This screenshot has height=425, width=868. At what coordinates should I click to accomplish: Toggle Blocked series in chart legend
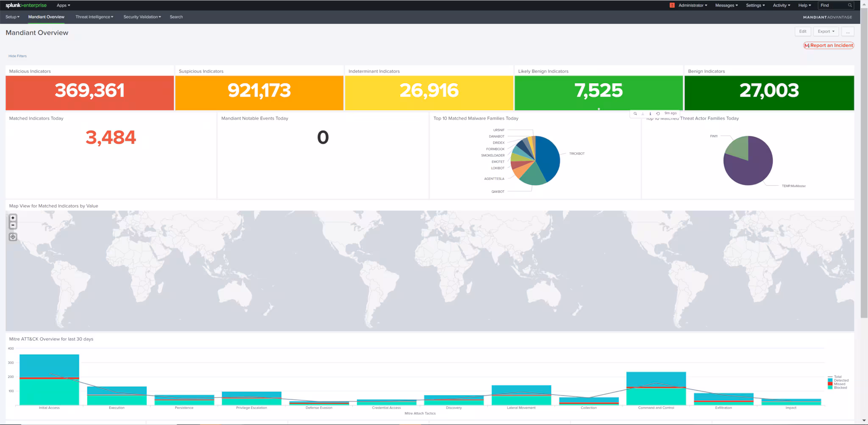[x=840, y=388]
